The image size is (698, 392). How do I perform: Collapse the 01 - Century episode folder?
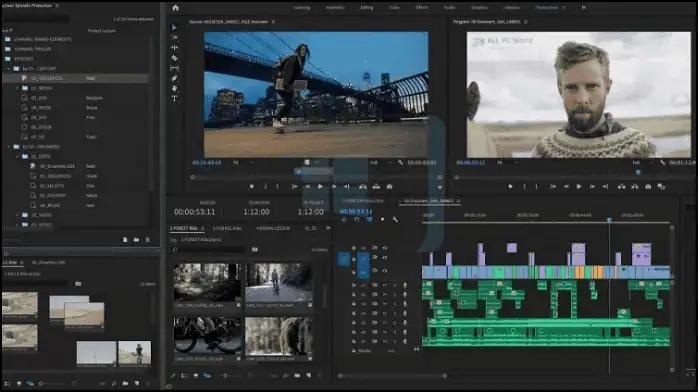pyautogui.click(x=9, y=69)
